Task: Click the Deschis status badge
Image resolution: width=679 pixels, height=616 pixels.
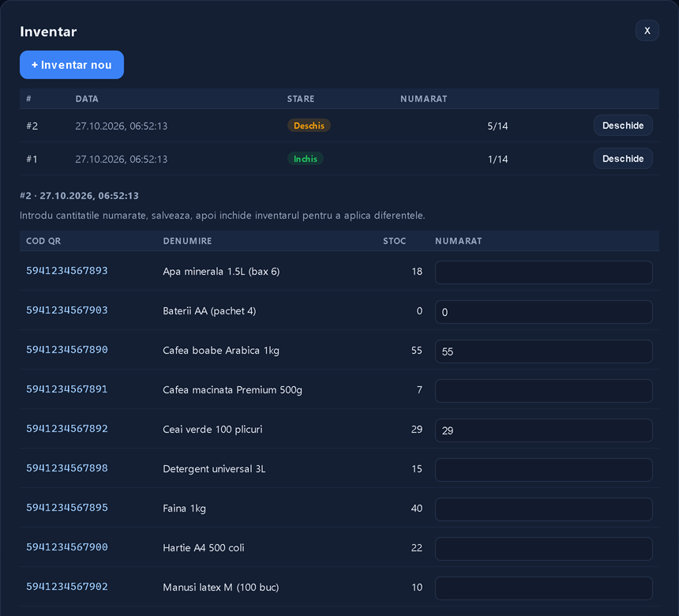Action: tap(309, 126)
